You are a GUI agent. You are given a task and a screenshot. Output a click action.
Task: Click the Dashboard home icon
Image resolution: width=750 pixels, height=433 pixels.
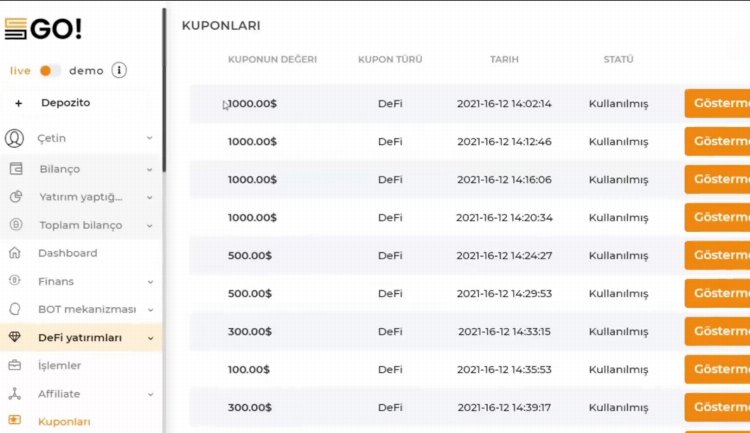point(15,253)
